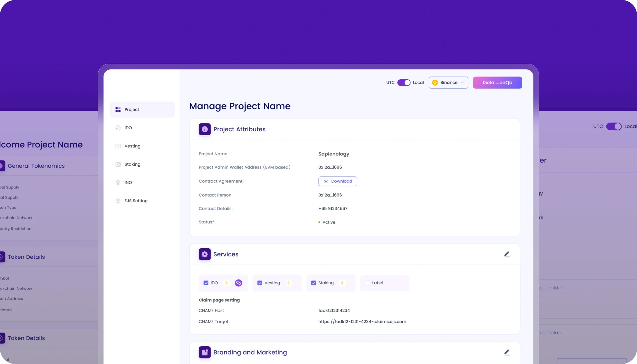Open the Staking sidebar menu item

(x=132, y=164)
